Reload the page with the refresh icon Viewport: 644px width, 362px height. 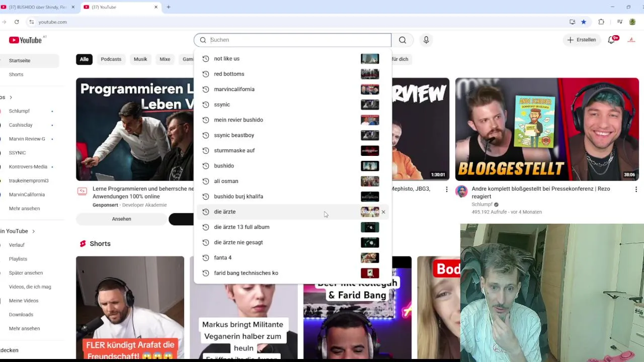click(x=17, y=22)
